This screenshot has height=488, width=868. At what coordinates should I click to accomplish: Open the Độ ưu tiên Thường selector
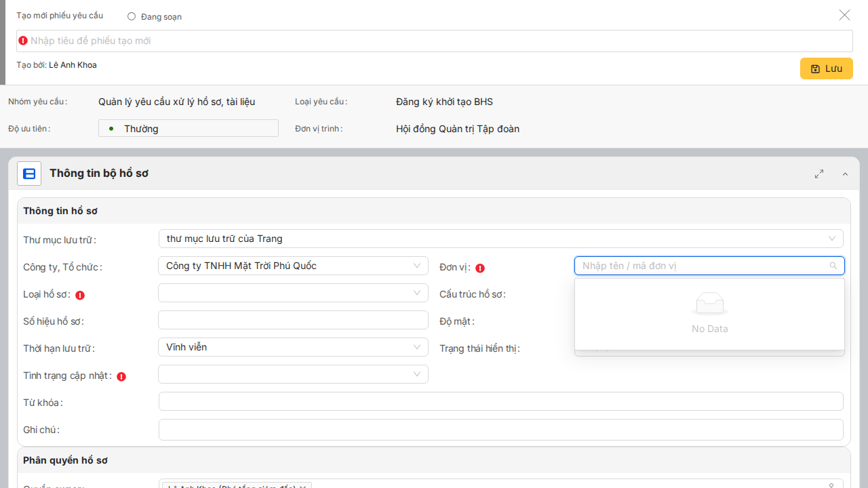(189, 128)
